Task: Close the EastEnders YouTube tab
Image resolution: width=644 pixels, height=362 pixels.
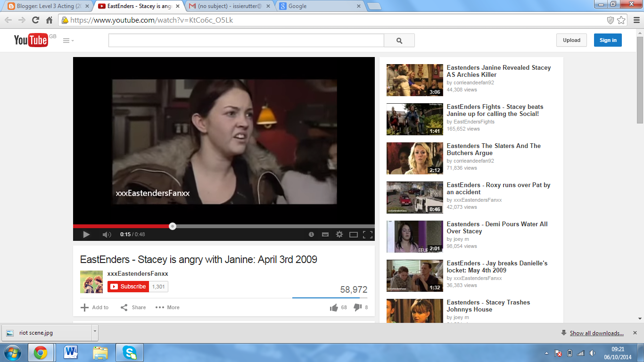Action: pyautogui.click(x=177, y=6)
